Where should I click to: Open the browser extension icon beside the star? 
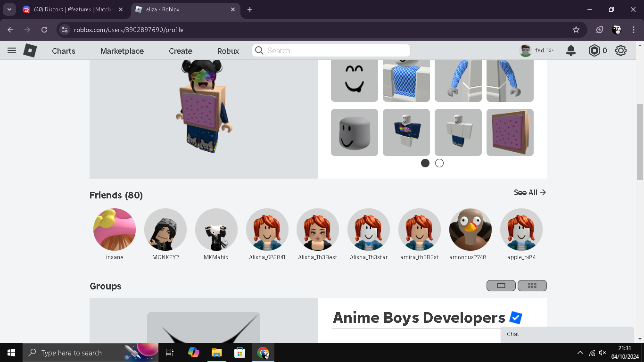coord(600,30)
